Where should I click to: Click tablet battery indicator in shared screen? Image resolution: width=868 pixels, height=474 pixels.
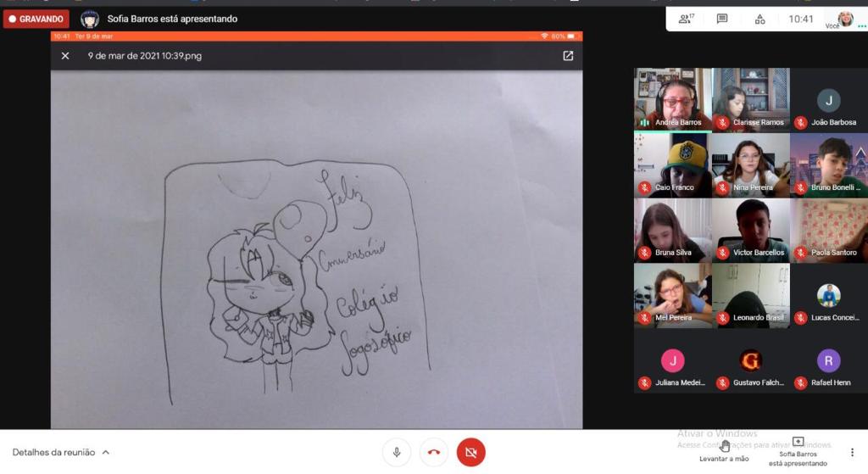coord(570,36)
